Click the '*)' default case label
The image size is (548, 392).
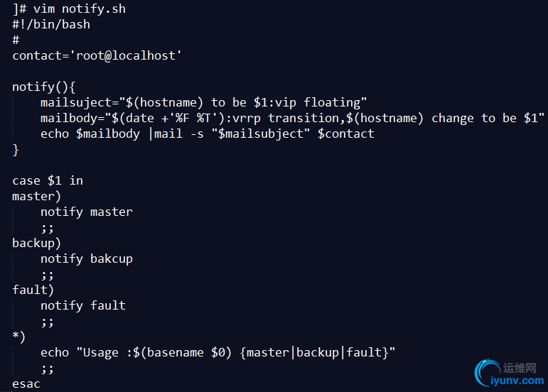19,337
